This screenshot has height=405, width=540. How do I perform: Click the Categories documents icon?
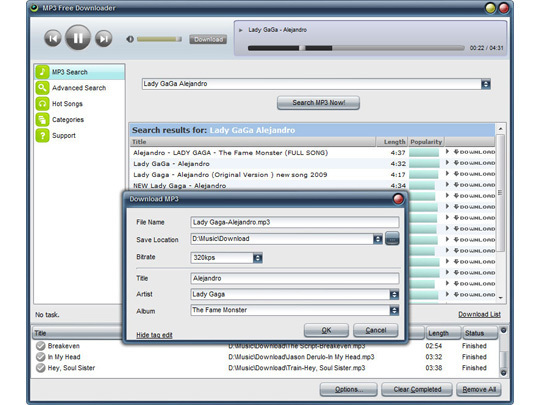tap(42, 120)
